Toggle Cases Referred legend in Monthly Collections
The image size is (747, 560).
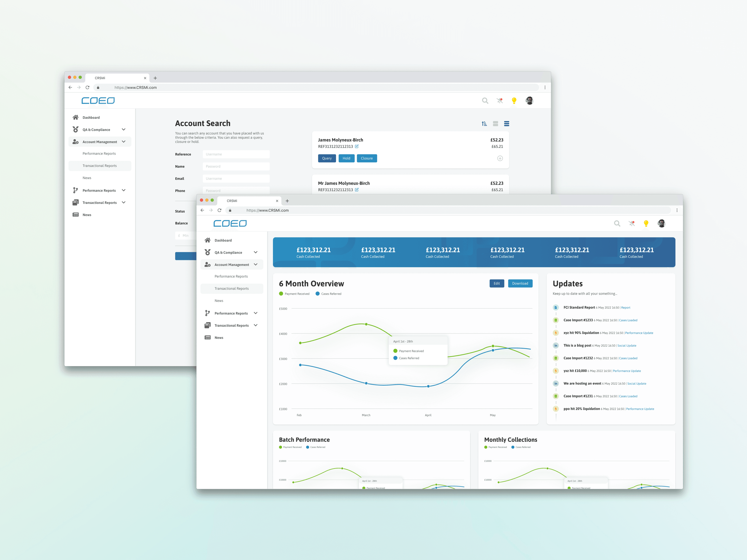[521, 447]
